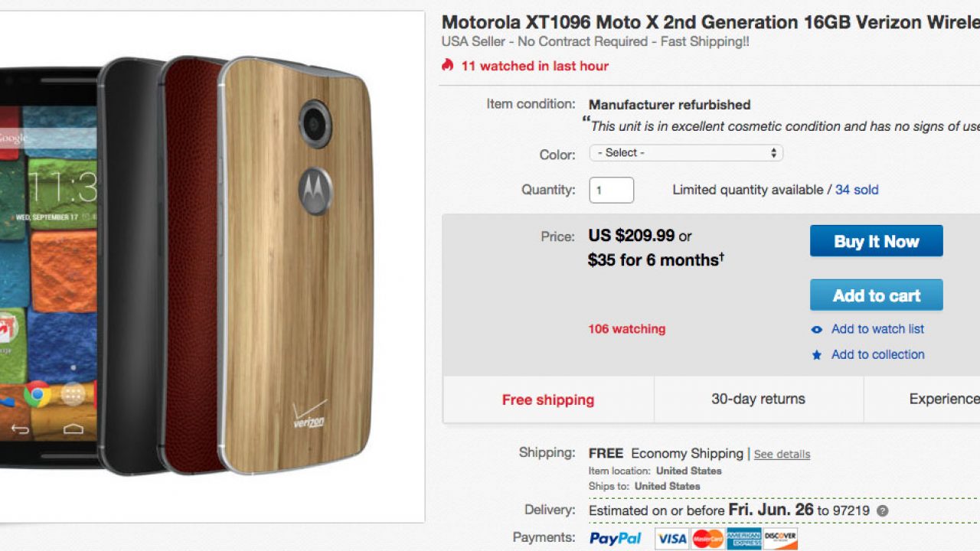Click the eye icon beside Add to watch list
Viewport: 980px width, 551px height.
[817, 330]
